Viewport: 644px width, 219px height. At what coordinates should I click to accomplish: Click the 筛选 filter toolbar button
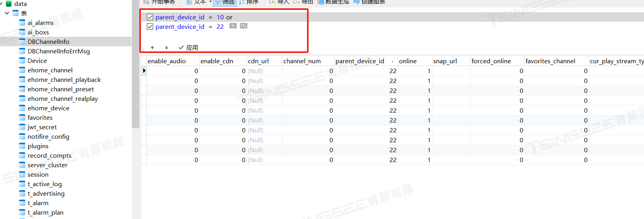(x=225, y=2)
